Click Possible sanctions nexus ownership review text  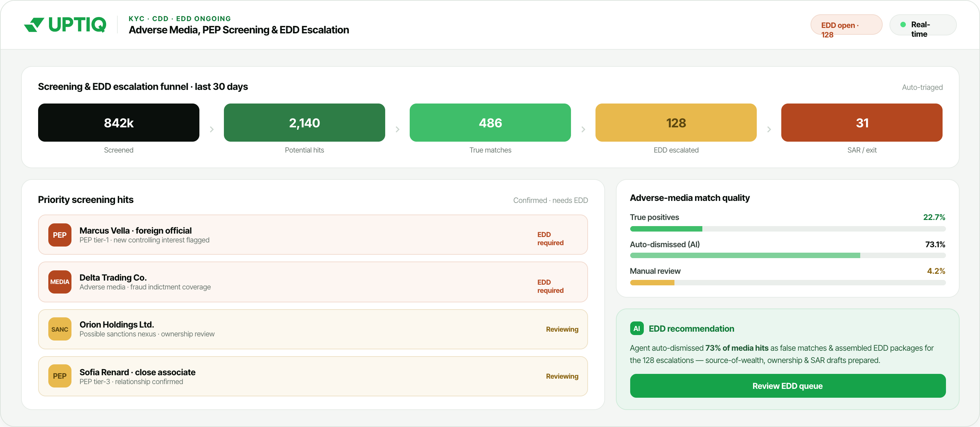pyautogui.click(x=147, y=334)
